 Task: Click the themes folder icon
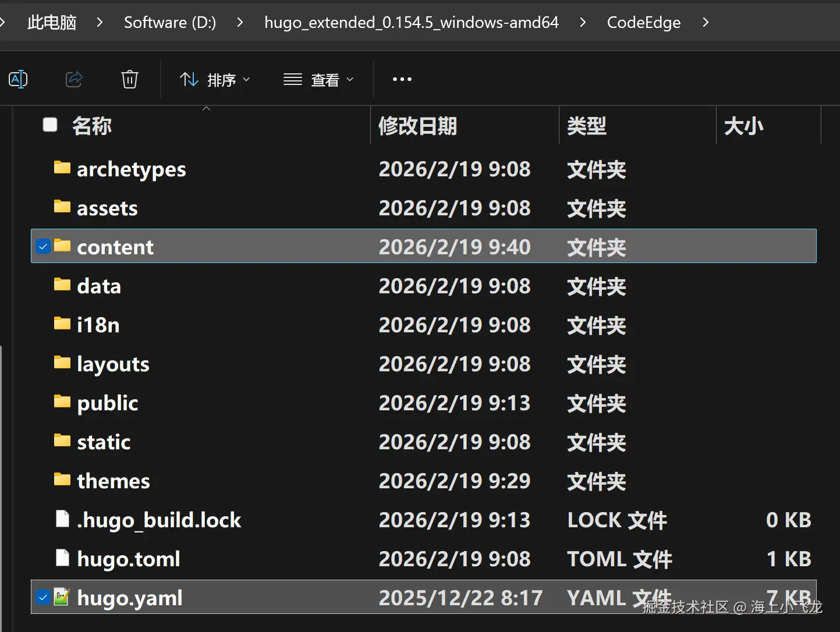point(62,480)
